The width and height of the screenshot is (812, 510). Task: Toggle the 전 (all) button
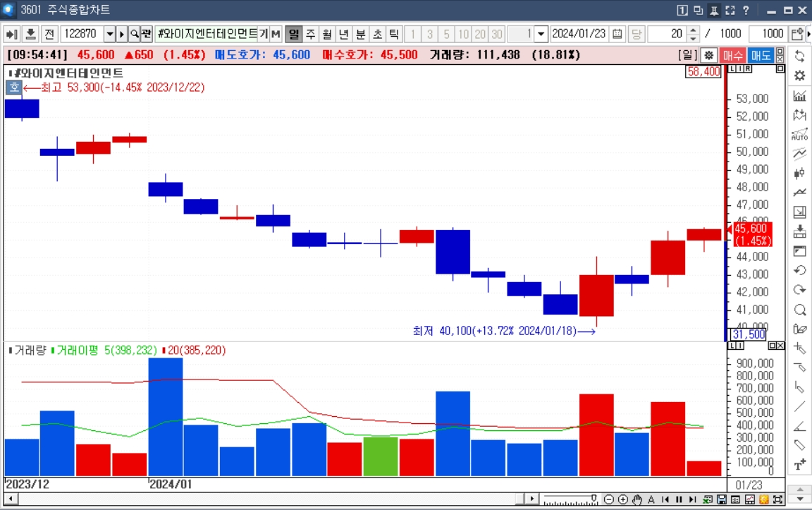click(50, 34)
